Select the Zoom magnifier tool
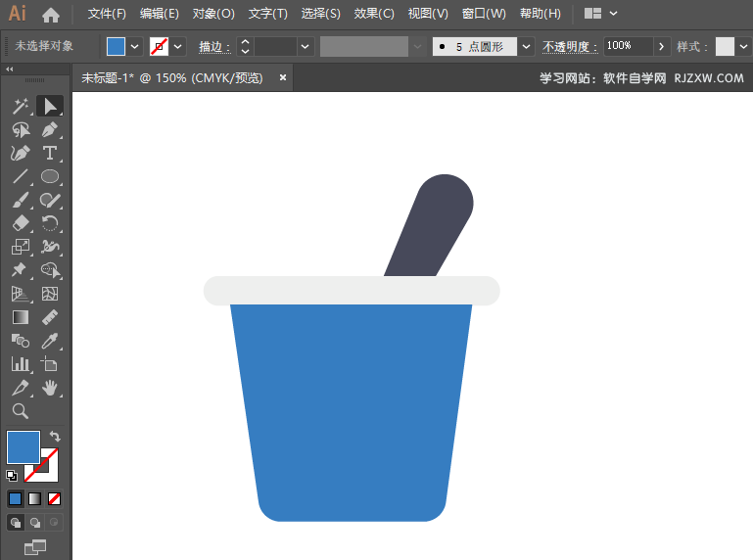The width and height of the screenshot is (753, 560). [21, 411]
